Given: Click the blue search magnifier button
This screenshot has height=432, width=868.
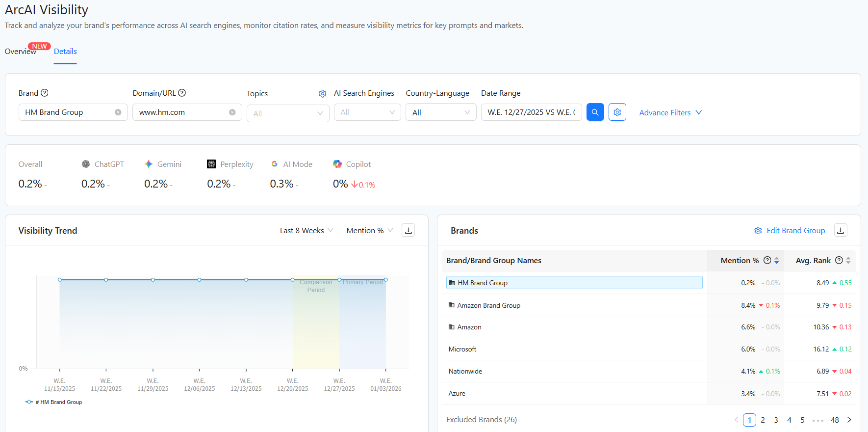Looking at the screenshot, I should tap(595, 112).
